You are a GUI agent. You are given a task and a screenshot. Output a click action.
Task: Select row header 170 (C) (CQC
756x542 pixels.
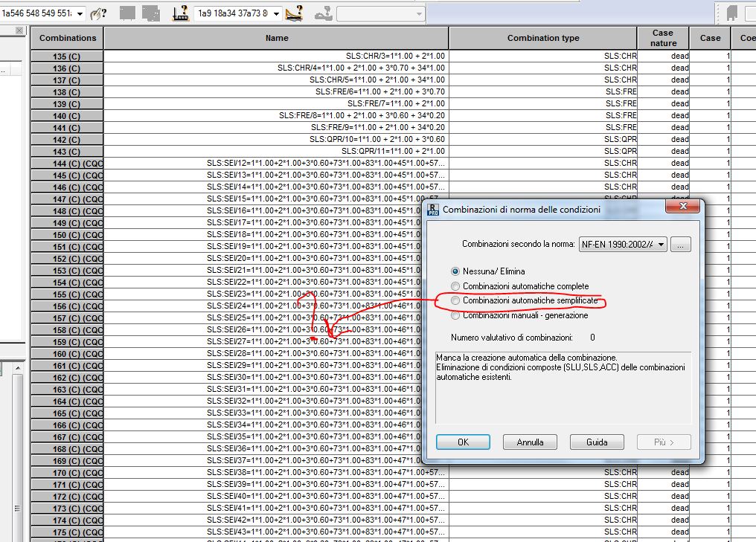(67, 473)
